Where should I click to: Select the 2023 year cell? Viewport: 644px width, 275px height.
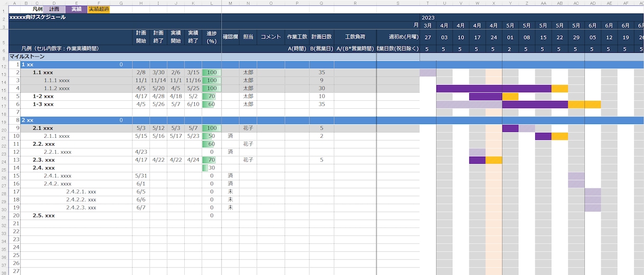(428, 17)
